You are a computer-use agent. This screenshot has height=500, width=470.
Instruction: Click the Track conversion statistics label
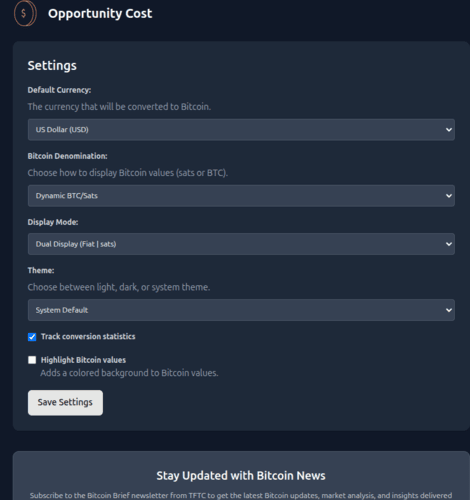88,337
